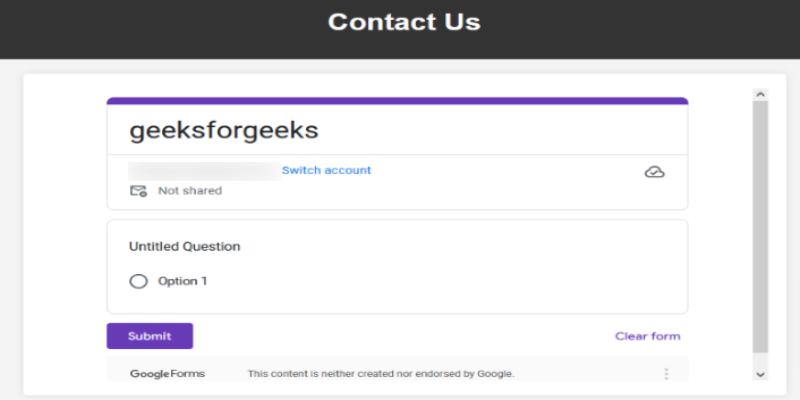Click the vertical scrollbar thumb
800x400 pixels.
760,225
